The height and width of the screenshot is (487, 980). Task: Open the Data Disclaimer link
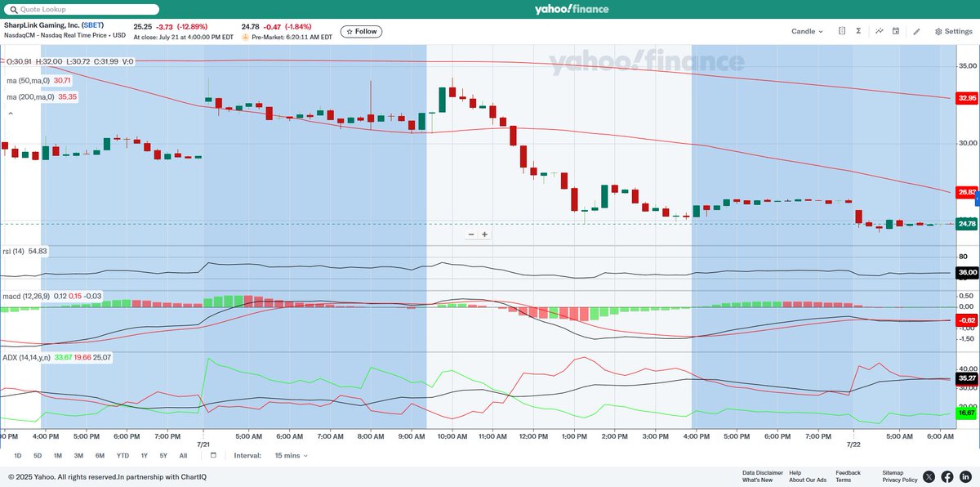[763, 472]
